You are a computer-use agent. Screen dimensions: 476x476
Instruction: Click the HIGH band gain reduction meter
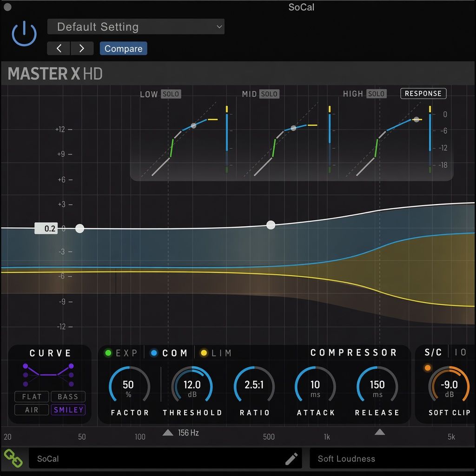coord(430,139)
